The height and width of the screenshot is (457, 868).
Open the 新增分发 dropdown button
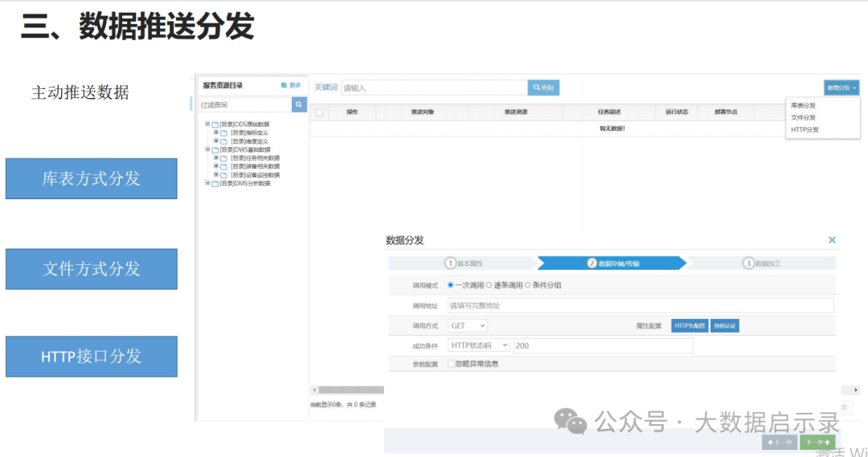[841, 88]
